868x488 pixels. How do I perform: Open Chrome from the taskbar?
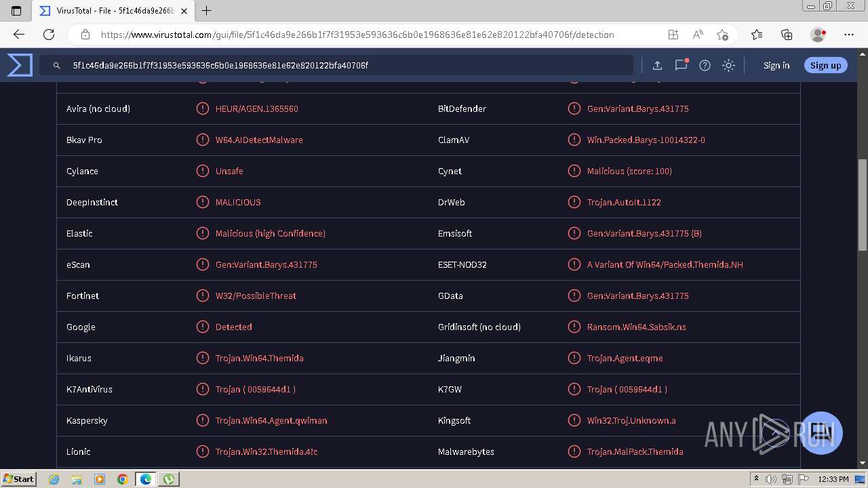point(122,479)
